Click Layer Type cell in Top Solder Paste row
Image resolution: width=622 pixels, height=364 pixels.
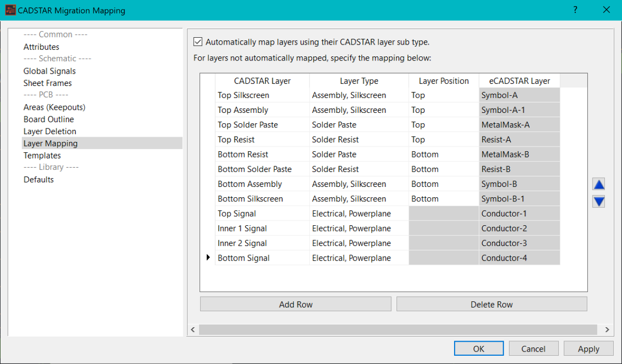(359, 125)
